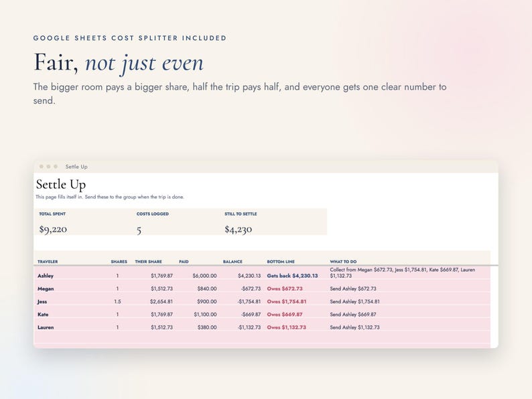
Task: Click the Settle Up window title label
Action: (76, 167)
